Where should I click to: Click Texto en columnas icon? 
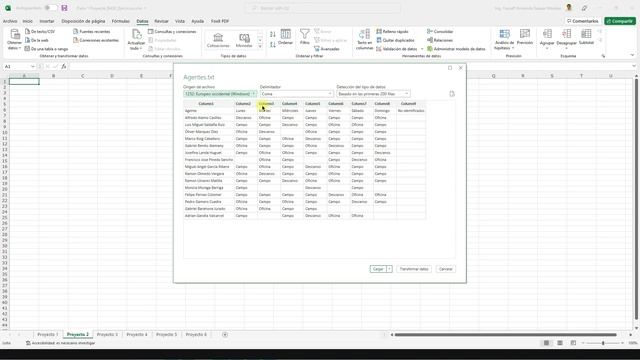[x=364, y=34]
